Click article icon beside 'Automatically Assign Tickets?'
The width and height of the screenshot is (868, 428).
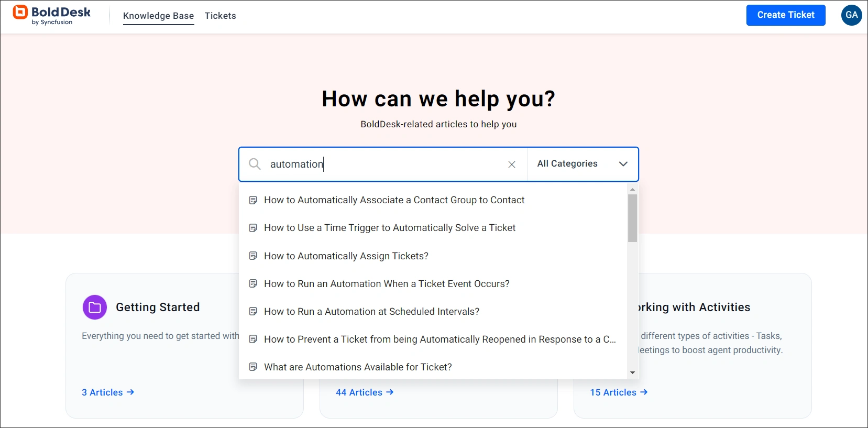point(253,256)
